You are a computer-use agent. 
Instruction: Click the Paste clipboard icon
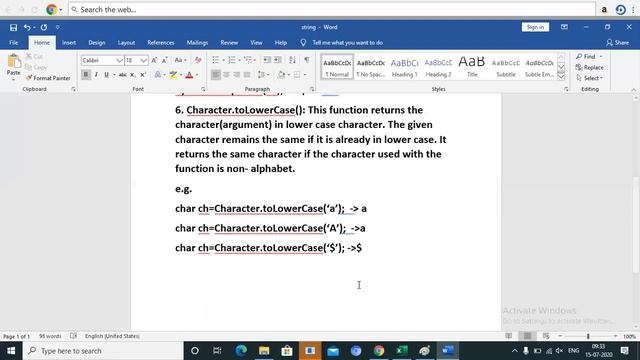point(13,62)
